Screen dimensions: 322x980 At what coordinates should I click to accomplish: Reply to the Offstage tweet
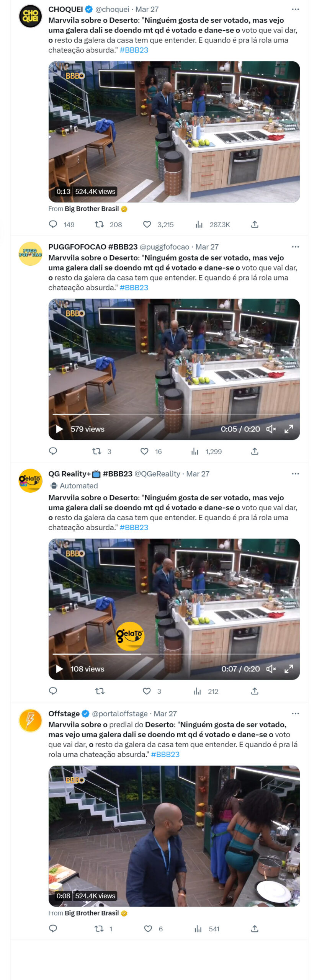[x=53, y=929]
